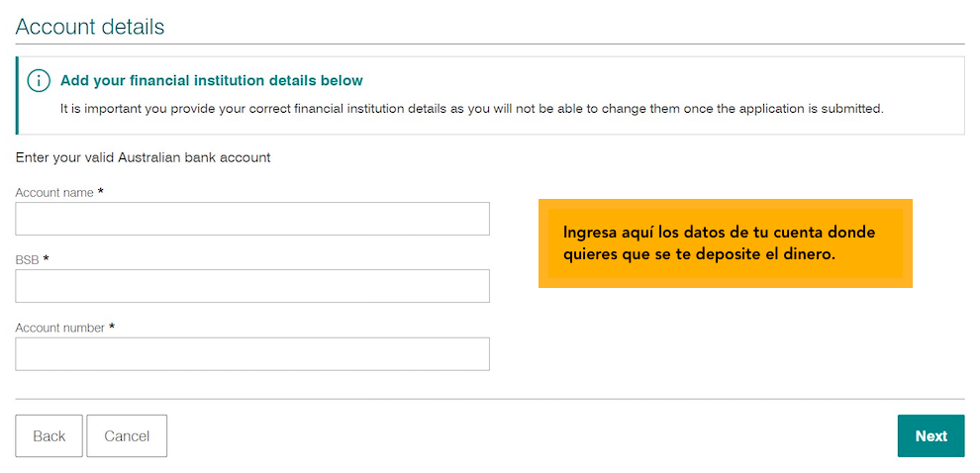Viewport: 980px width, 473px height.
Task: Click the teal left border of info banner
Action: (17, 96)
